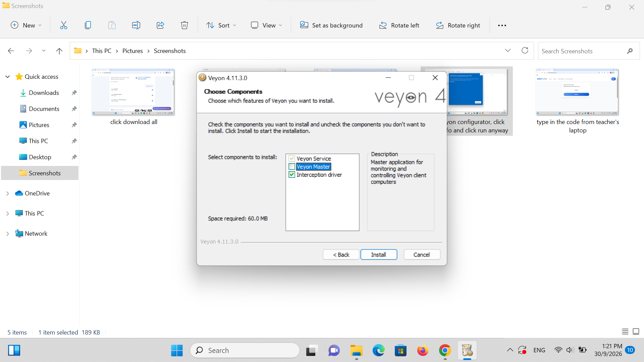Open Microsoft Store from taskbar
The image size is (644, 362).
(x=401, y=351)
